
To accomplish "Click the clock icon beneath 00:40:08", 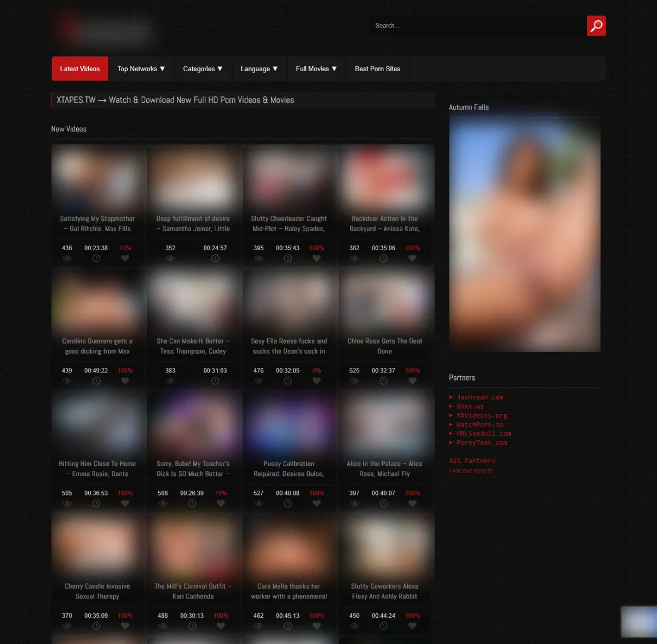I will coord(288,504).
